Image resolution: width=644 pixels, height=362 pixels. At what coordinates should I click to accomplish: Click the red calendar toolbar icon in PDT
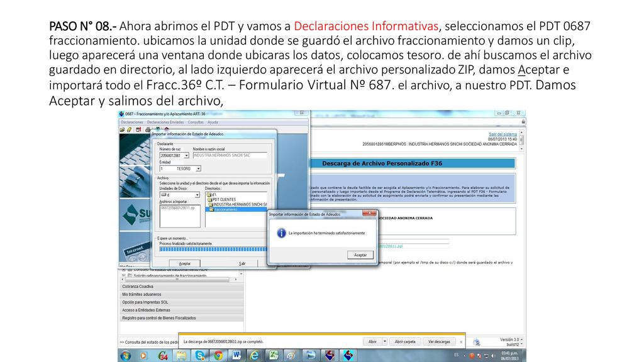(138, 129)
